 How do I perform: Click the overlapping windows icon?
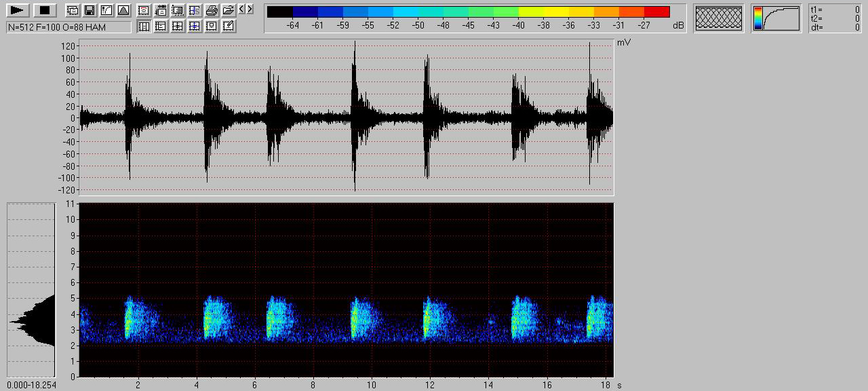pos(73,10)
